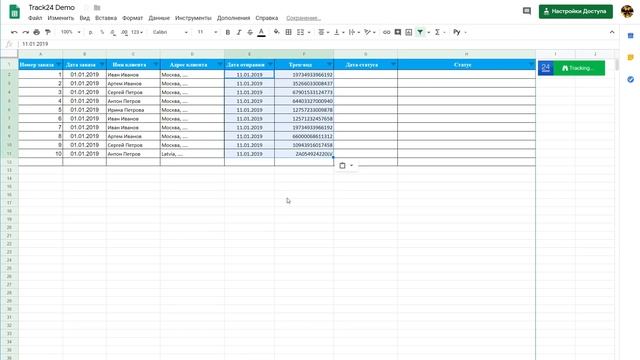This screenshot has height=360, width=640.
Task: Click the functions sigma icon
Action: pyautogui.click(x=437, y=32)
